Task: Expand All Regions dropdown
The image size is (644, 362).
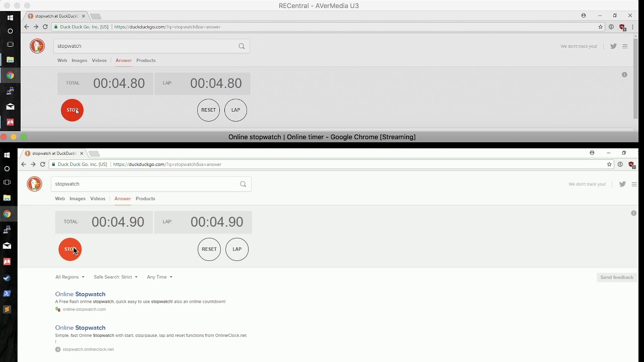Action: 70,277
